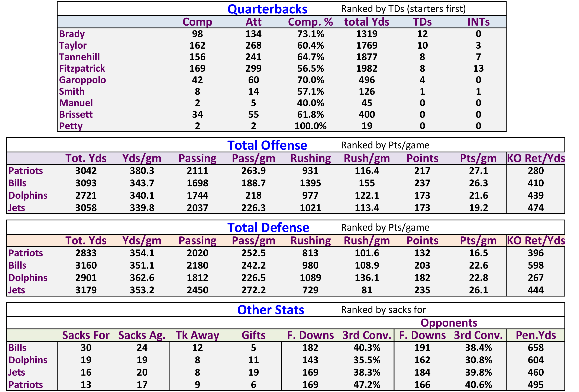Image resolution: width=579 pixels, height=392 pixels.
Task: Click the Comp. % column header
Action: tap(310, 22)
